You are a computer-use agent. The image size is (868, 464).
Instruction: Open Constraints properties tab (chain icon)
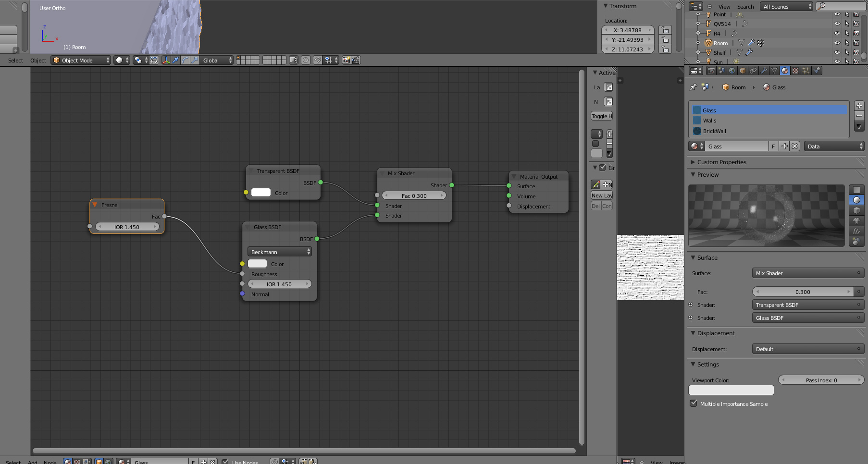[753, 71]
